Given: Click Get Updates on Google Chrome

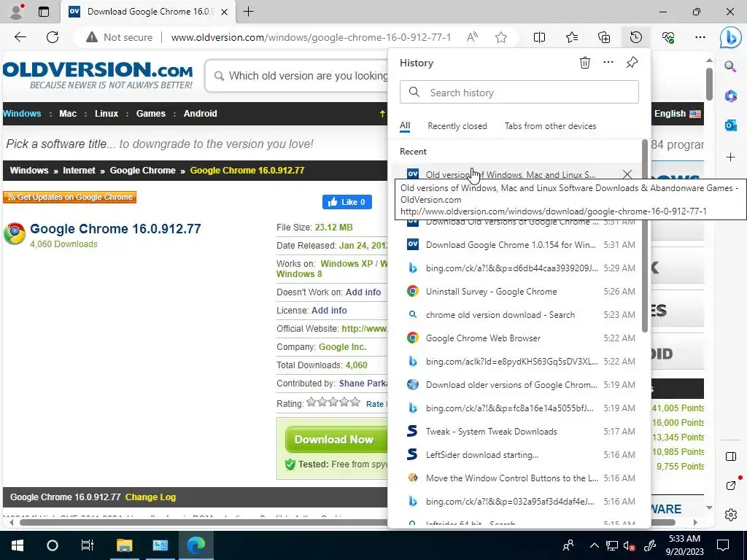Looking at the screenshot, I should (69, 197).
